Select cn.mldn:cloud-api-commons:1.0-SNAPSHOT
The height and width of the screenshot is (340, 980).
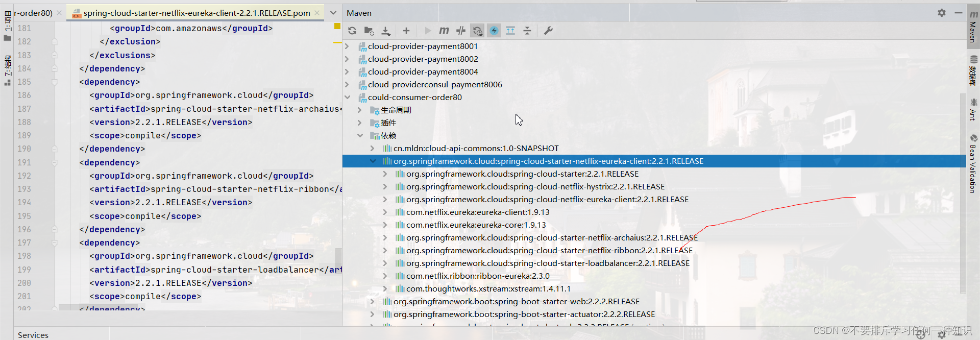476,149
